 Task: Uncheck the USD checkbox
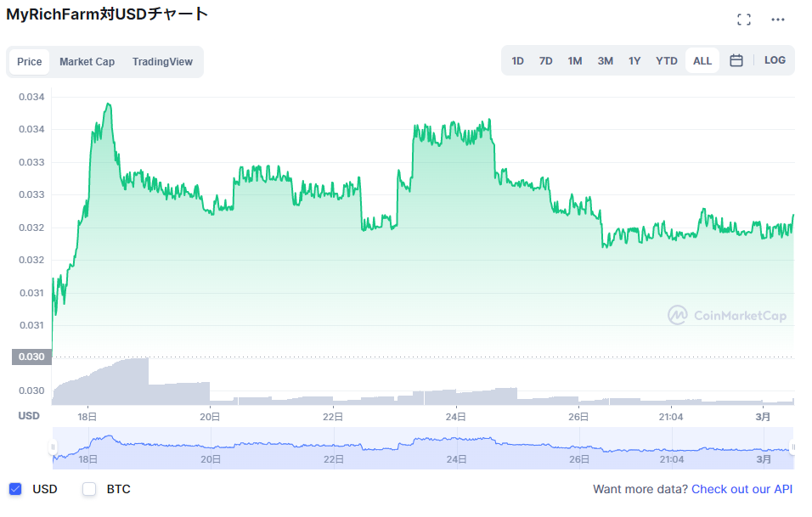pyautogui.click(x=15, y=489)
